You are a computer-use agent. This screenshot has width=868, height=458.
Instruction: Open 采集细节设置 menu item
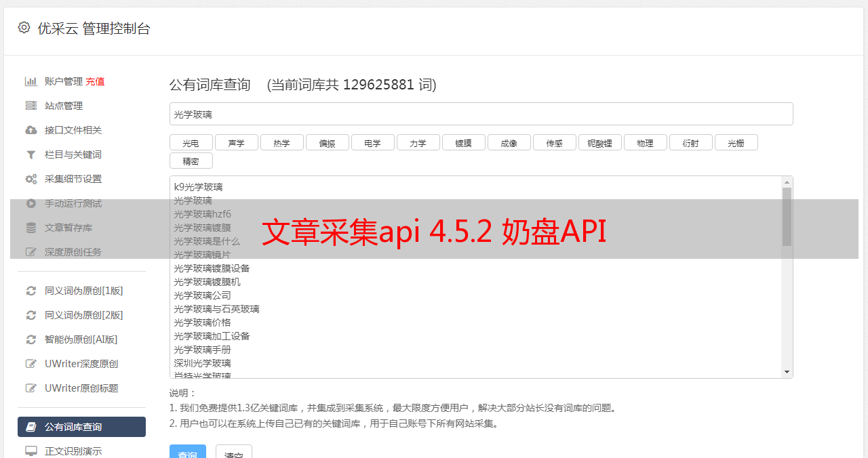click(x=73, y=179)
